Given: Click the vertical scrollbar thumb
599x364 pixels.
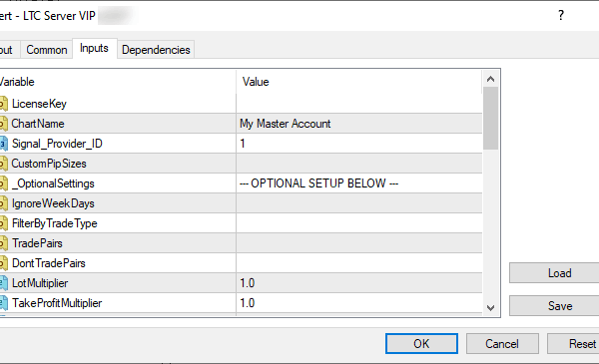Looking at the screenshot, I should [491, 119].
